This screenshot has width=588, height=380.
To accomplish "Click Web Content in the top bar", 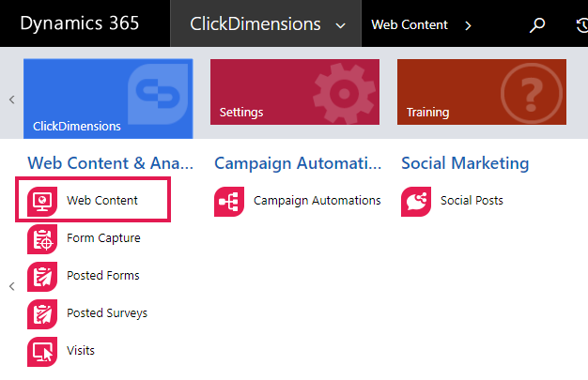I will (x=410, y=24).
